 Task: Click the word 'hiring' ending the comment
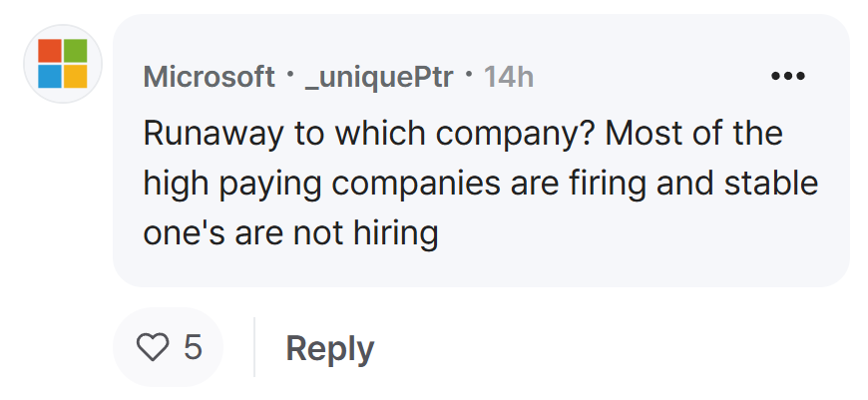(x=396, y=233)
